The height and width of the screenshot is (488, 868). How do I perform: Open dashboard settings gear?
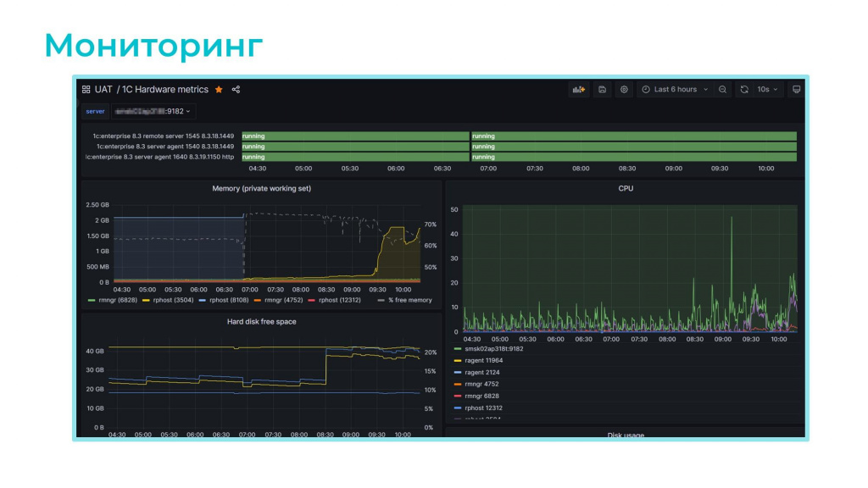point(624,90)
